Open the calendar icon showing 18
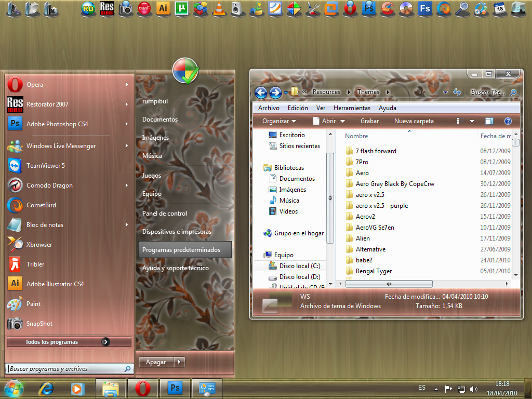The width and height of the screenshot is (532, 399). pyautogui.click(x=499, y=8)
